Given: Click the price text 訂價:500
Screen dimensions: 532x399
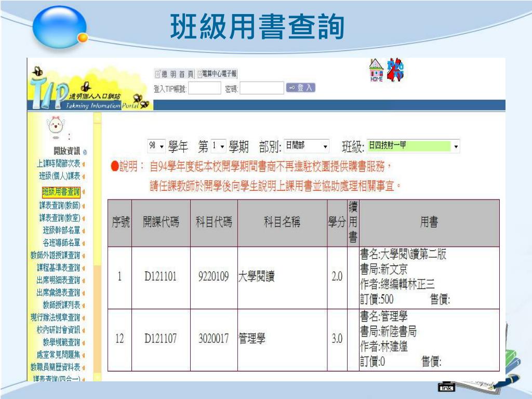Looking at the screenshot, I should click(377, 300).
